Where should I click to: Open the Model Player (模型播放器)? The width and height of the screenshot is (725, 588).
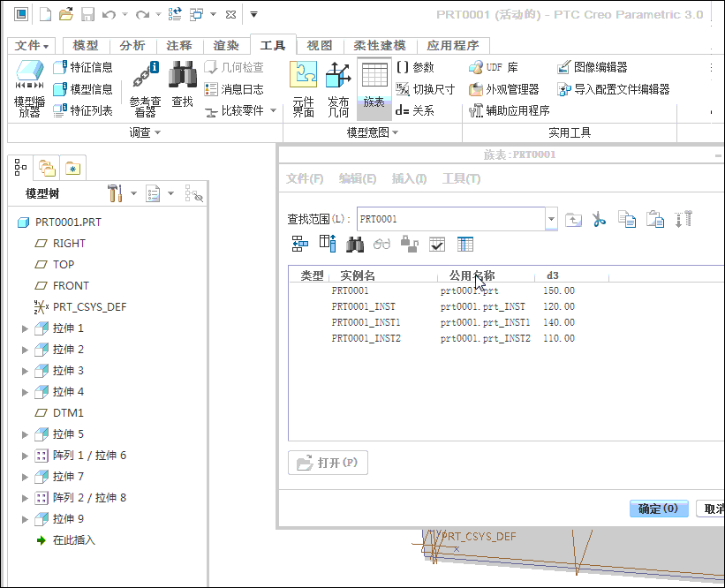point(30,88)
